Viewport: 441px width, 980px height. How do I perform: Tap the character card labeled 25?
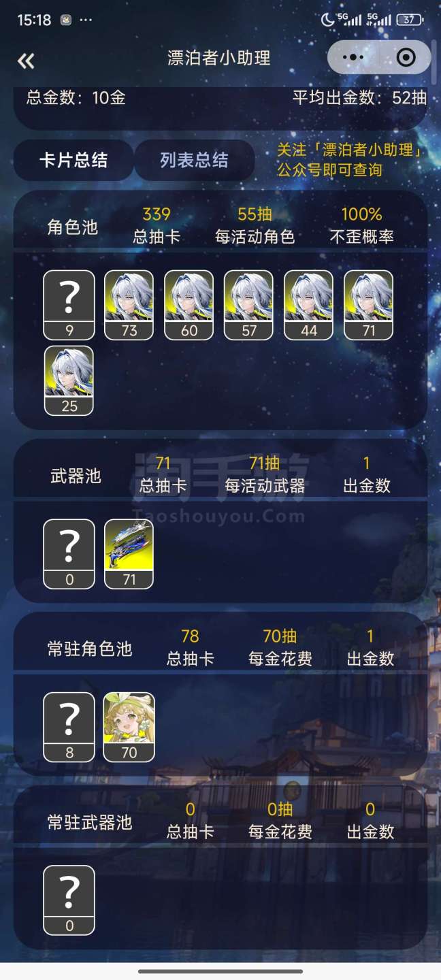tap(69, 380)
